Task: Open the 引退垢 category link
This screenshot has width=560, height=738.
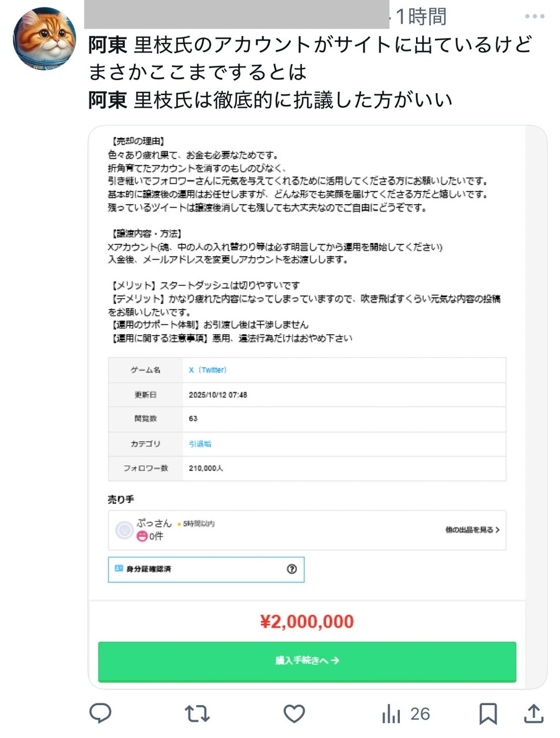Action: (x=200, y=444)
